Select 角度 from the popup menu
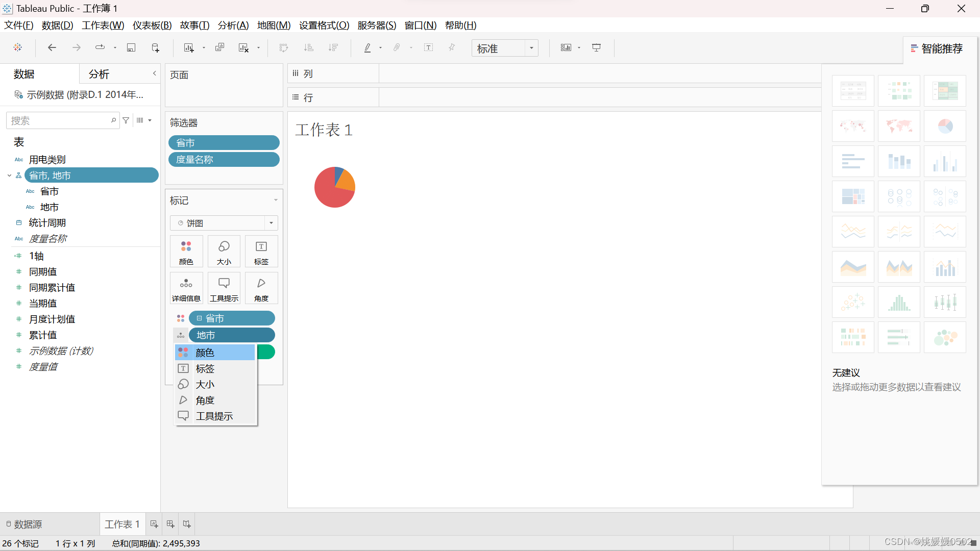The width and height of the screenshot is (980, 551). [205, 400]
